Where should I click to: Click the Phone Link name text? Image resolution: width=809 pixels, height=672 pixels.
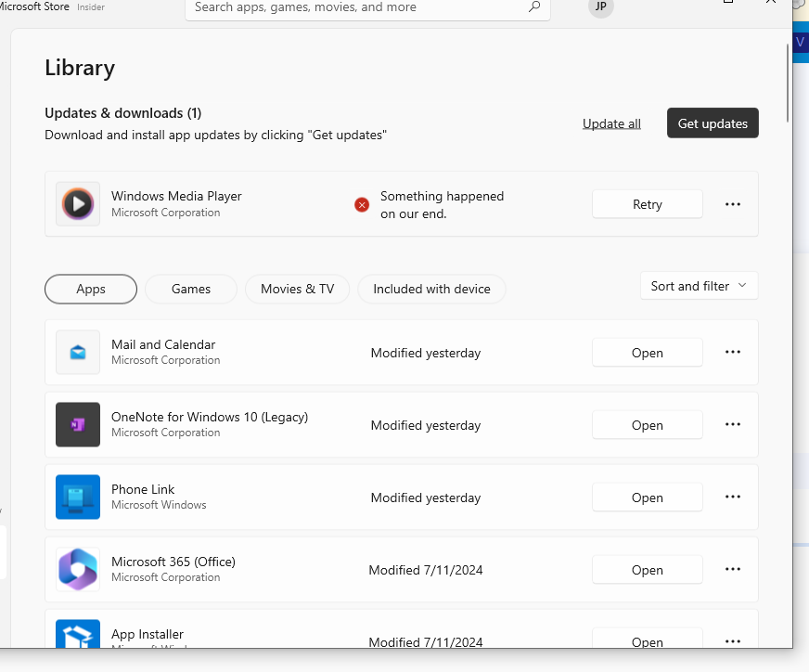[x=143, y=489]
